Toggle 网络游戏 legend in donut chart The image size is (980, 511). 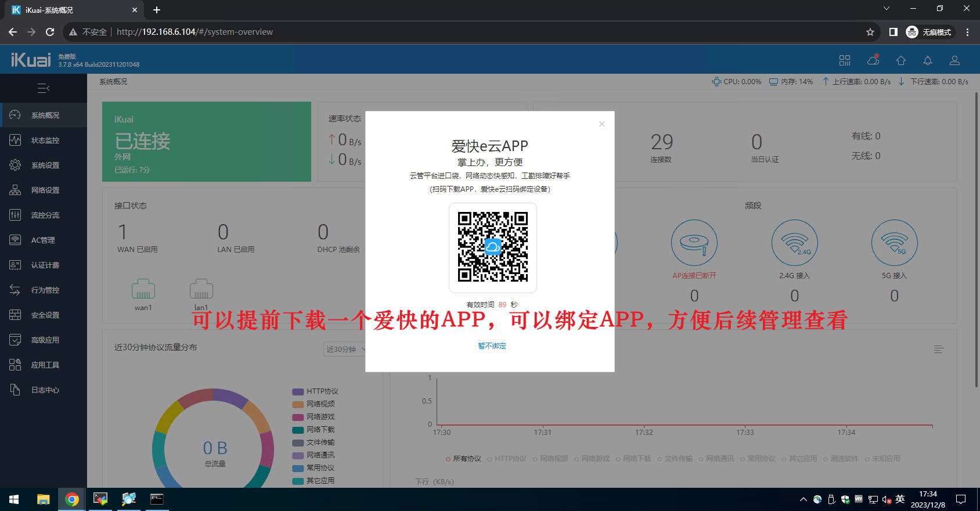coord(314,417)
